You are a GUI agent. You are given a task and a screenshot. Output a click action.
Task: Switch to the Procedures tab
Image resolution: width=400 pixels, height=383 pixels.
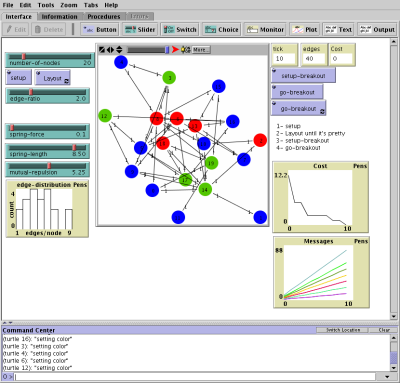(104, 16)
